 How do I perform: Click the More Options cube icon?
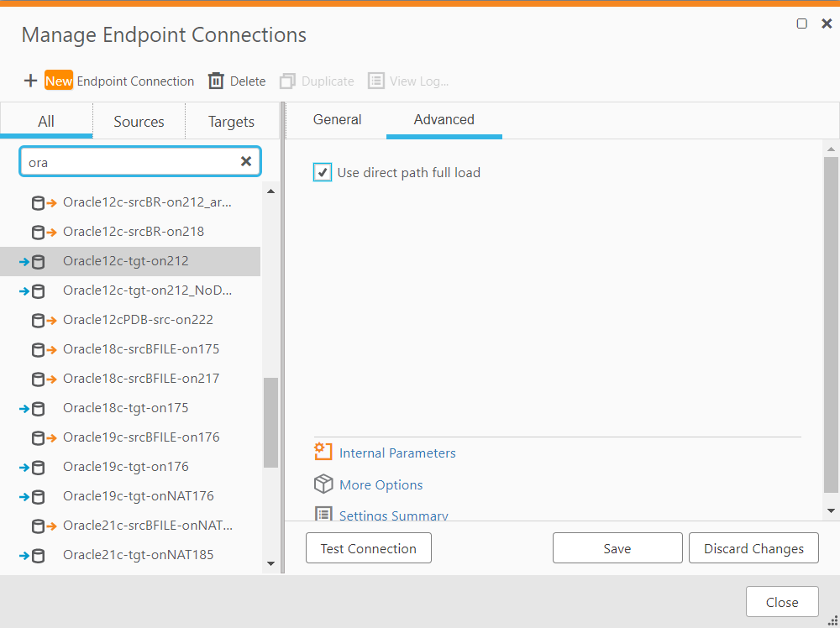(323, 484)
